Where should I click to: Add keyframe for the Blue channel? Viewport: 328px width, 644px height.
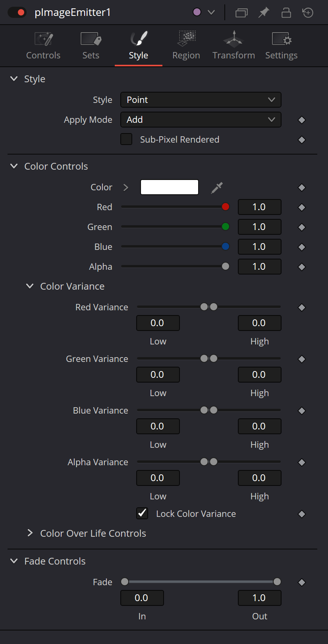(x=302, y=247)
